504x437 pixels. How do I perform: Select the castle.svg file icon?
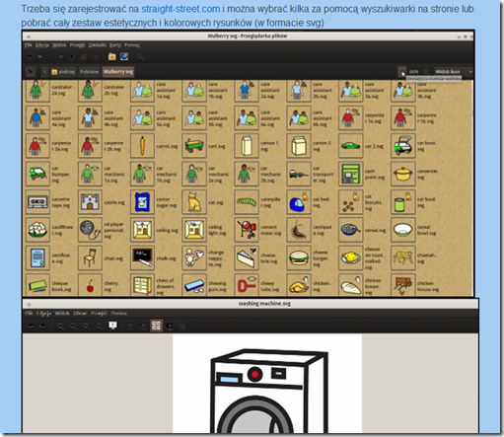coord(90,202)
